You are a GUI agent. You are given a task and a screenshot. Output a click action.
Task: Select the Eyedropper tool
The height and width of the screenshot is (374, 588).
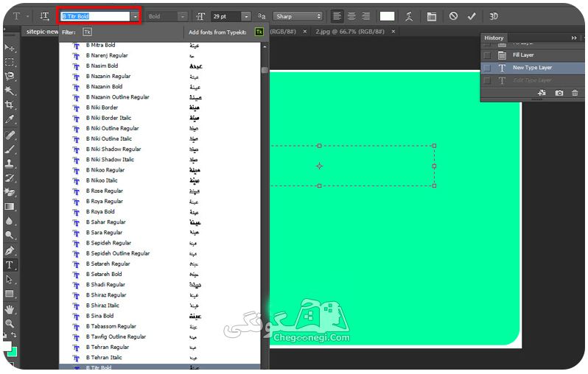[10, 119]
